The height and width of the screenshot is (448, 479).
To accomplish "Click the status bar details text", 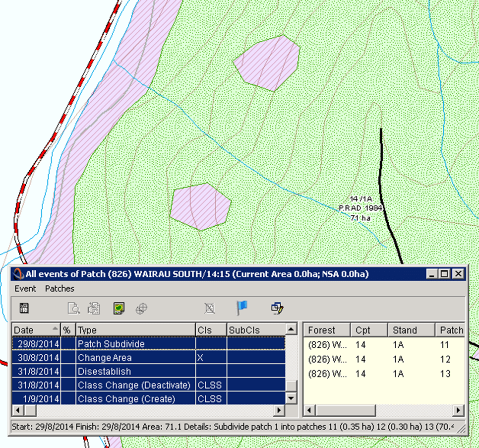I will (x=232, y=426).
